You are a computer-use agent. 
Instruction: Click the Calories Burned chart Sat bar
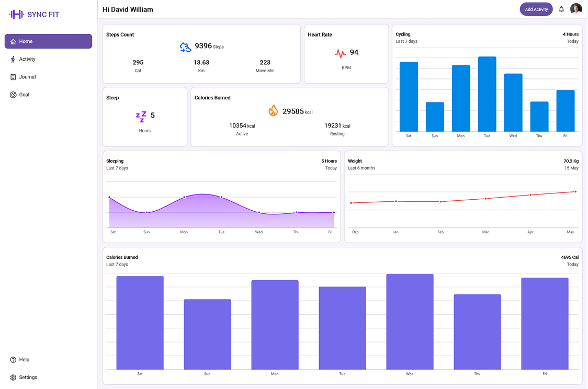140,323
